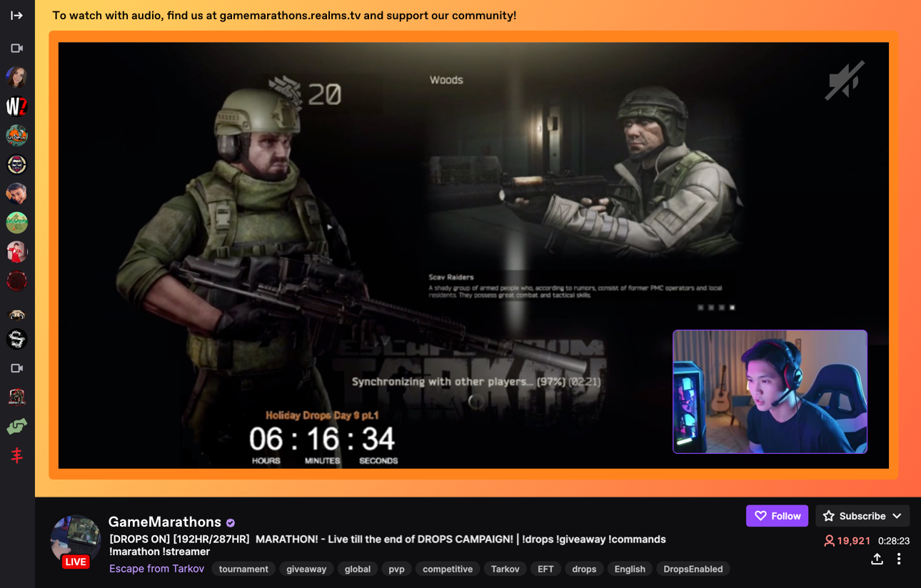The width and height of the screenshot is (921, 588).
Task: Unmute the stream via crossed speaker icon
Action: tap(845, 80)
